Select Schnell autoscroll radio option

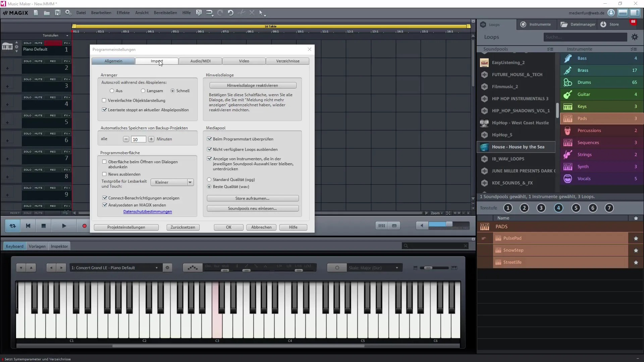[172, 91]
